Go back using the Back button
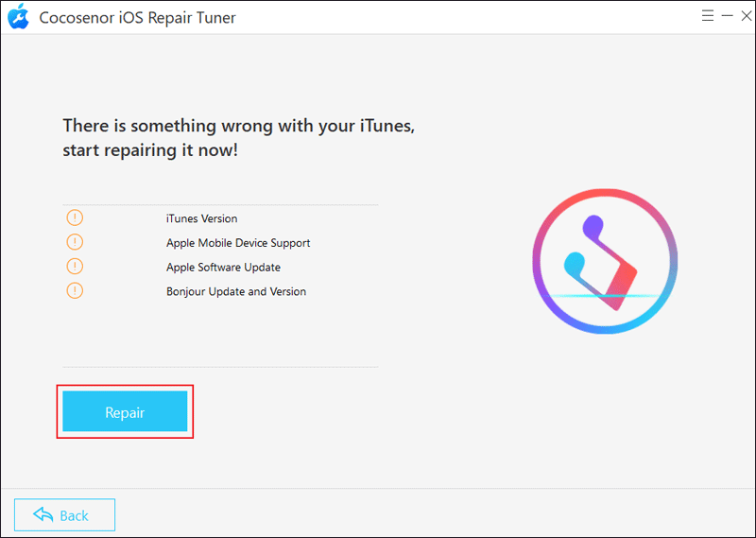The width and height of the screenshot is (756, 538). 64,515
